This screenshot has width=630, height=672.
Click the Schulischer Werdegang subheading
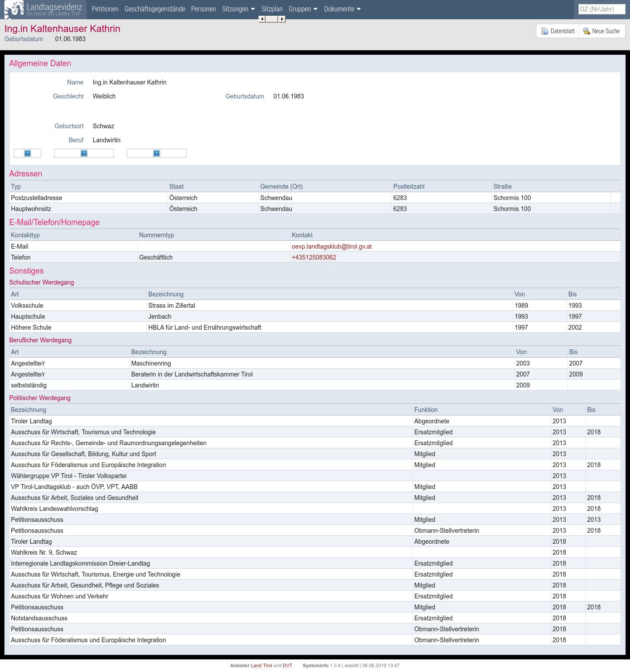pos(42,282)
